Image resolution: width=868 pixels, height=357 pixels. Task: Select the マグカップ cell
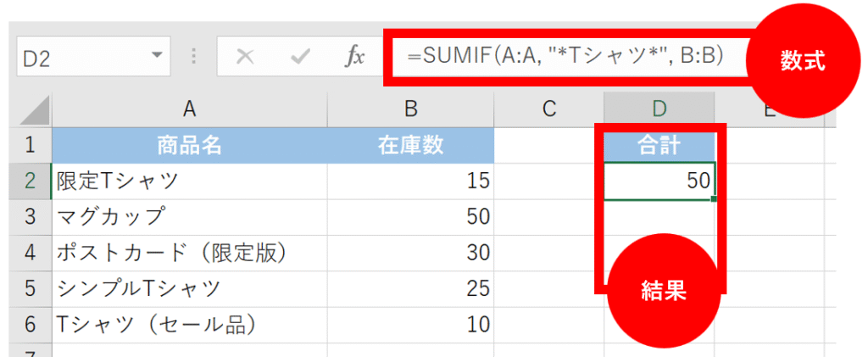(189, 216)
